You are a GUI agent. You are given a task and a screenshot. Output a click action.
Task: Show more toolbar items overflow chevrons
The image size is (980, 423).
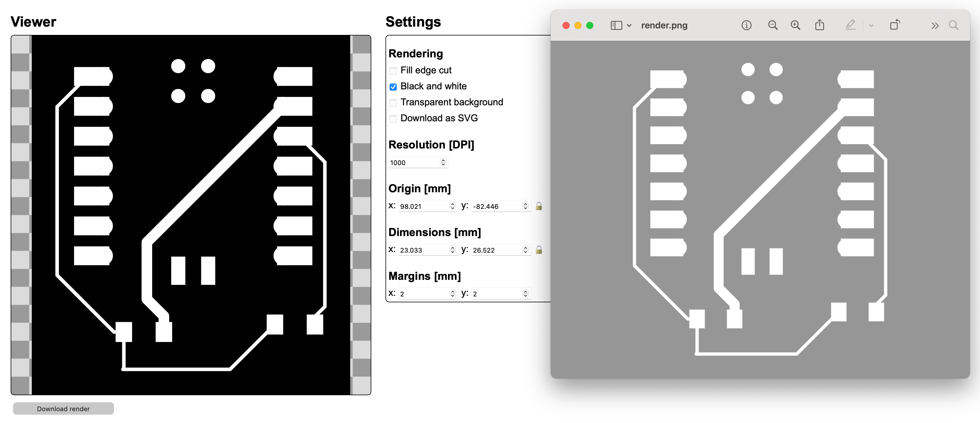coord(935,26)
